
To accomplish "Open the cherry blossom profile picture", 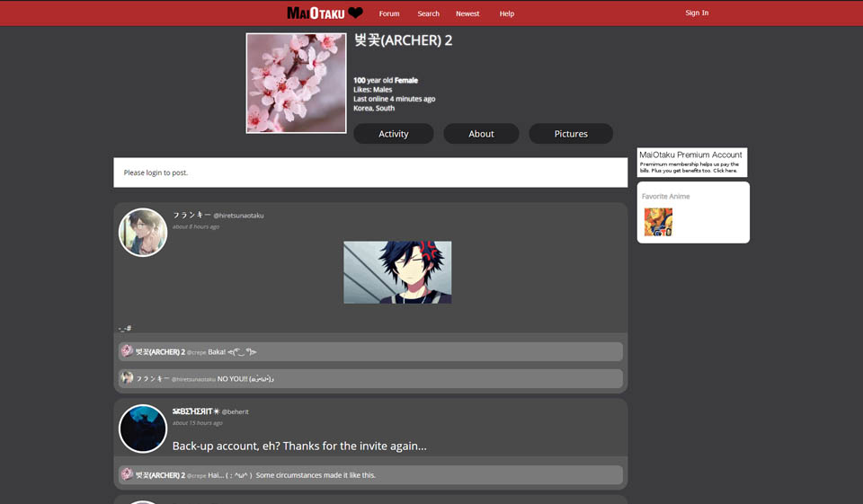I will (296, 84).
